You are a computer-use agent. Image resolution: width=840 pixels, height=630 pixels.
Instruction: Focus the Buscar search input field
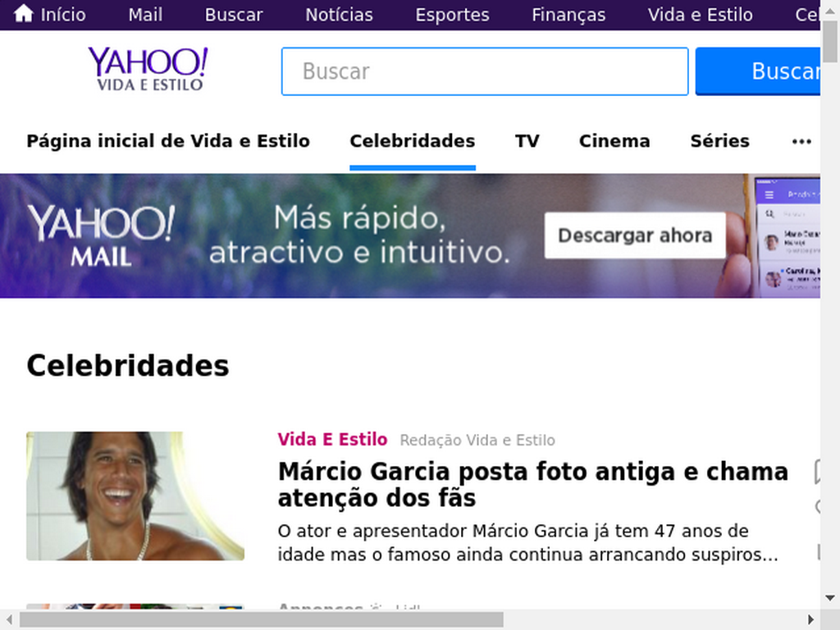(x=485, y=71)
